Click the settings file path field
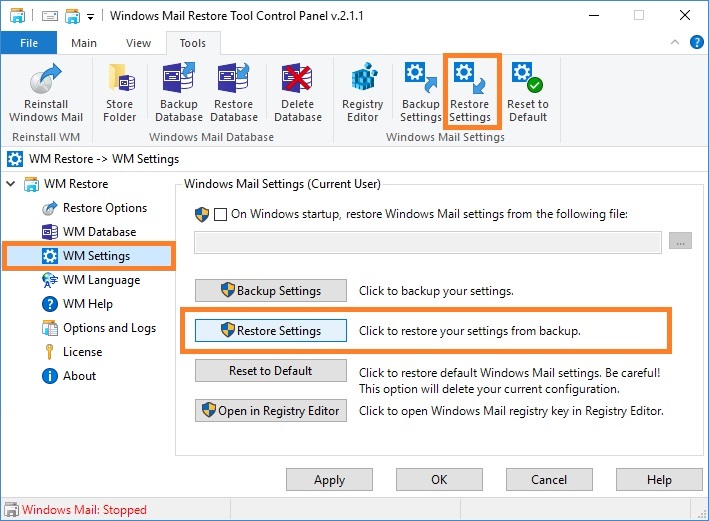 (x=428, y=242)
